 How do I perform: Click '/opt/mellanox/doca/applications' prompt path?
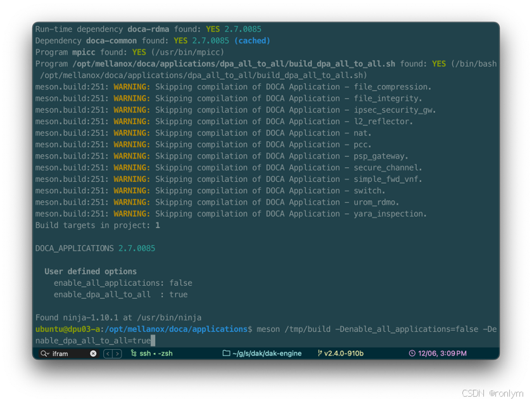(176, 329)
